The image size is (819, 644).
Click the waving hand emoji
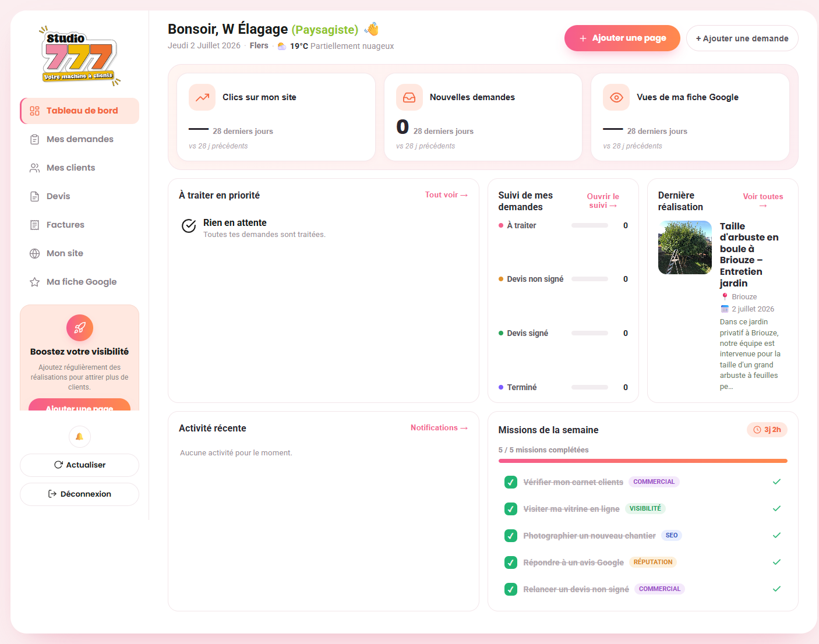point(372,29)
